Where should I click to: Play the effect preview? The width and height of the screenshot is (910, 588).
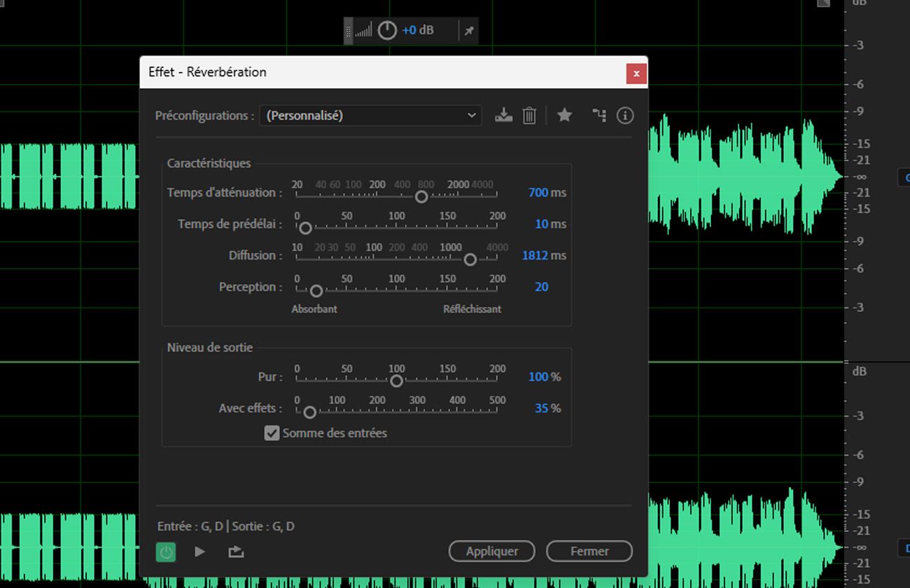coord(200,552)
